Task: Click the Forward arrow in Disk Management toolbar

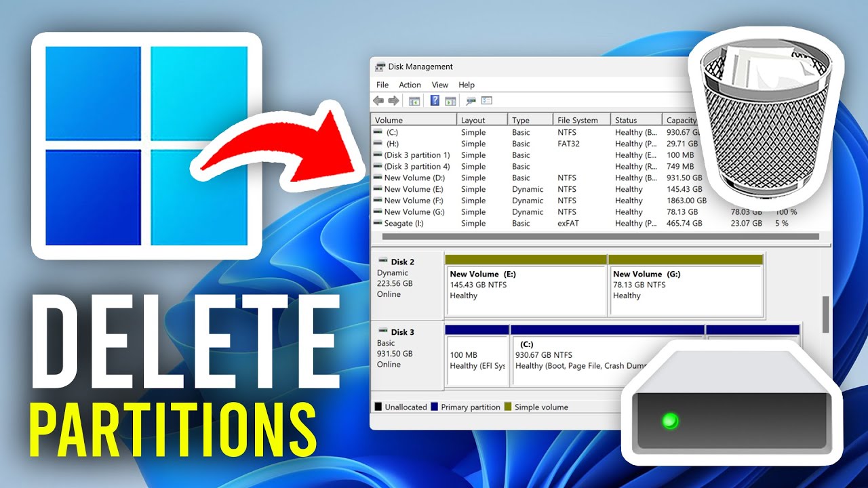Action: [x=393, y=101]
